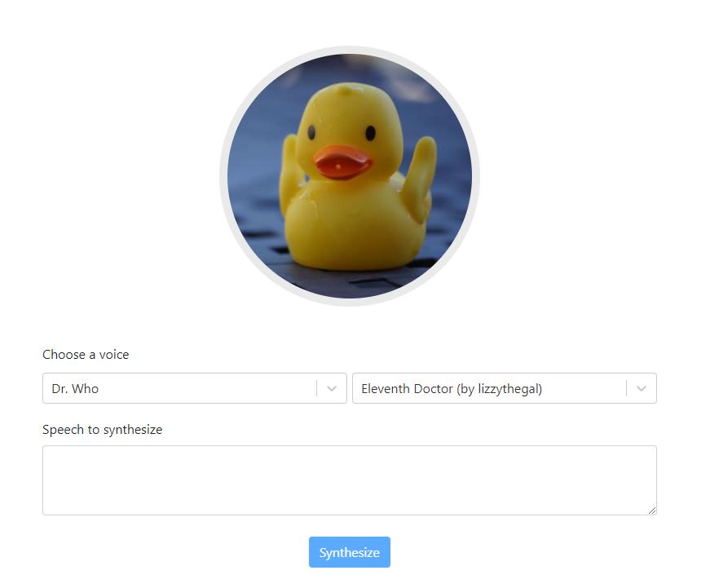Open the Dr. Who voice category dropdown

(195, 388)
